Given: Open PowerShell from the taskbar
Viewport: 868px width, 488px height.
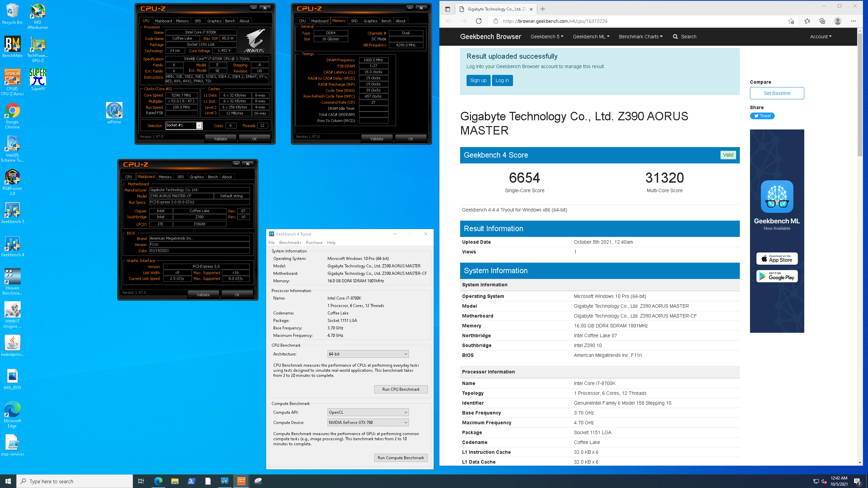Looking at the screenshot, I should [x=191, y=481].
